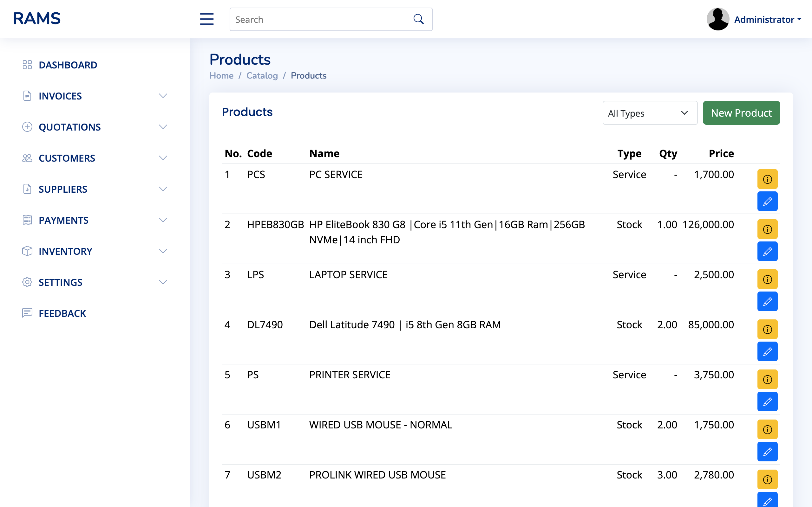Click into the Search input field
The width and height of the screenshot is (812, 507).
click(320, 19)
